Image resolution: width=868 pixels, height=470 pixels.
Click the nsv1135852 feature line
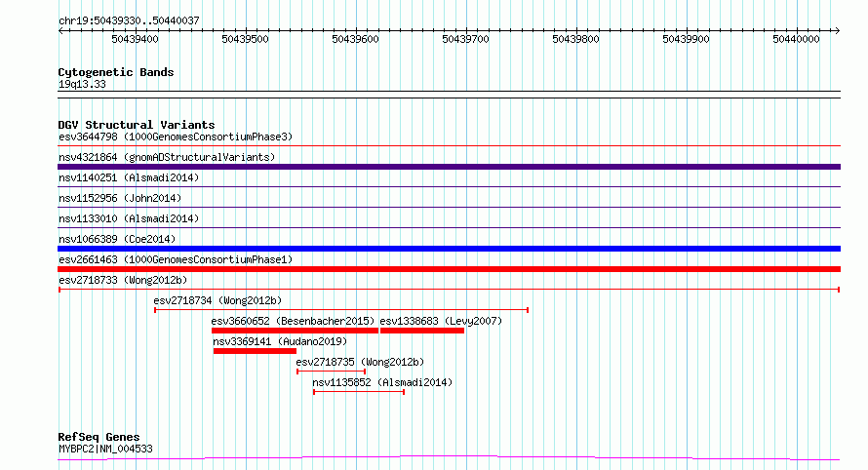[x=359, y=392]
